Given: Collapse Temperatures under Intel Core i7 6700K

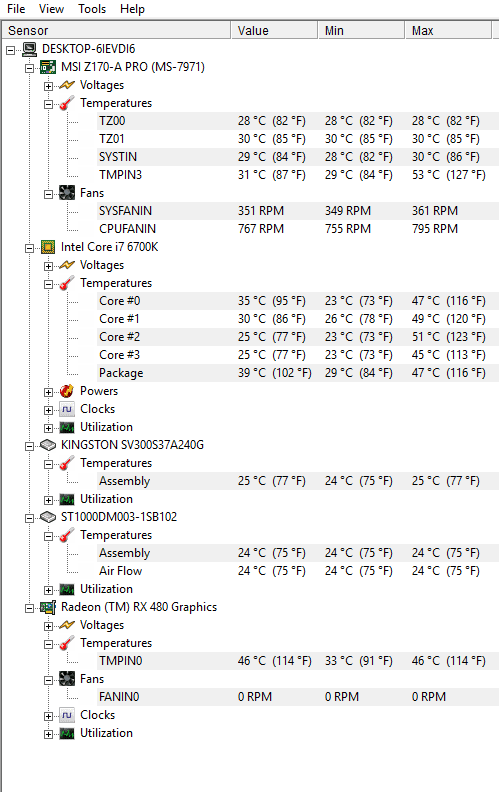Looking at the screenshot, I should coord(48,284).
